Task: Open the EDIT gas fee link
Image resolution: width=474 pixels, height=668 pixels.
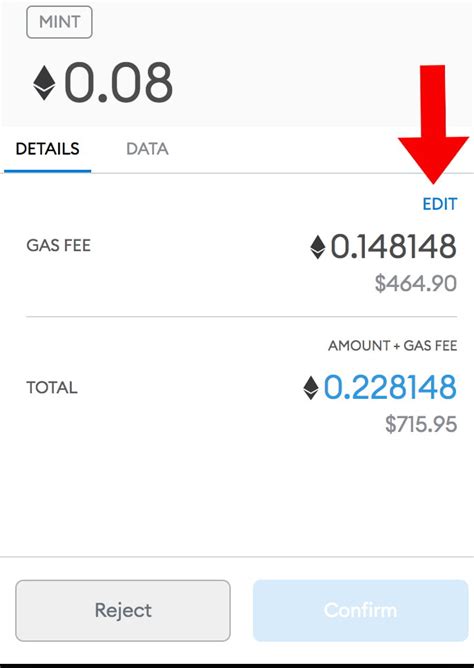Action: pyautogui.click(x=440, y=204)
